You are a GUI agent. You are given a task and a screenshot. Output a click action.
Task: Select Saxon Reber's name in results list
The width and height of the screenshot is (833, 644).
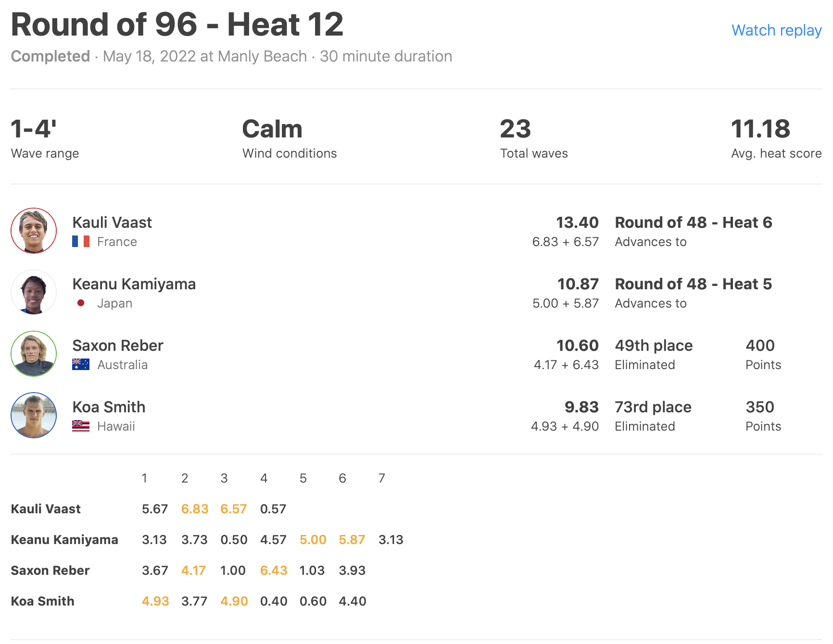pyautogui.click(x=118, y=346)
